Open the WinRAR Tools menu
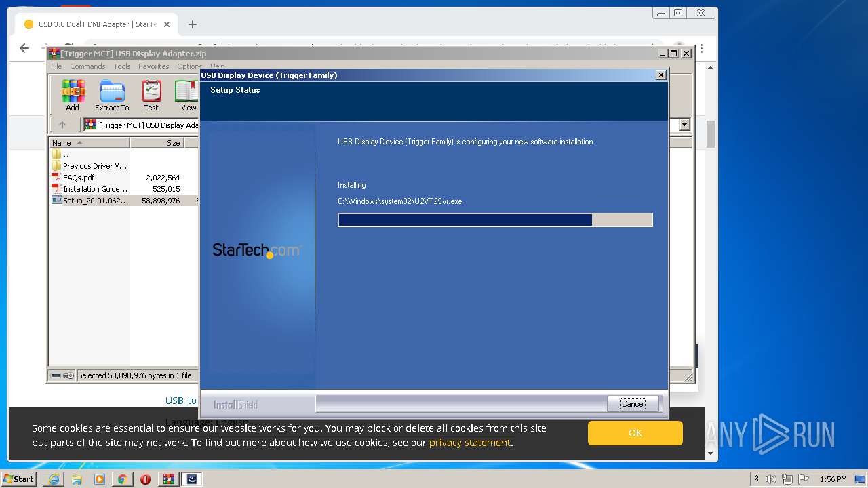 [122, 66]
